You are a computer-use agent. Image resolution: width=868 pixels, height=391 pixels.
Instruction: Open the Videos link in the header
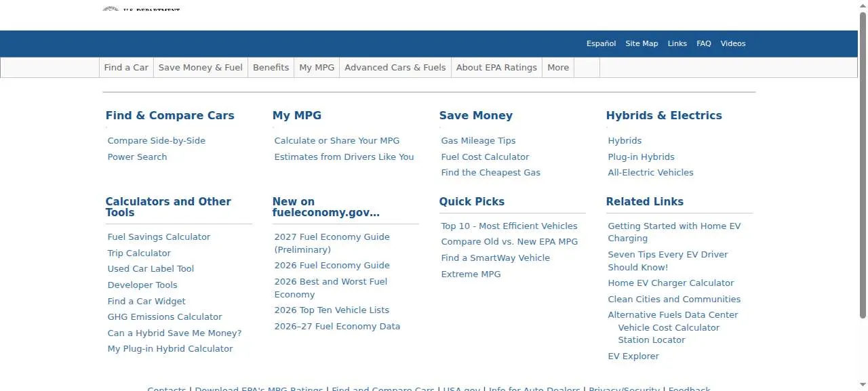pos(733,43)
